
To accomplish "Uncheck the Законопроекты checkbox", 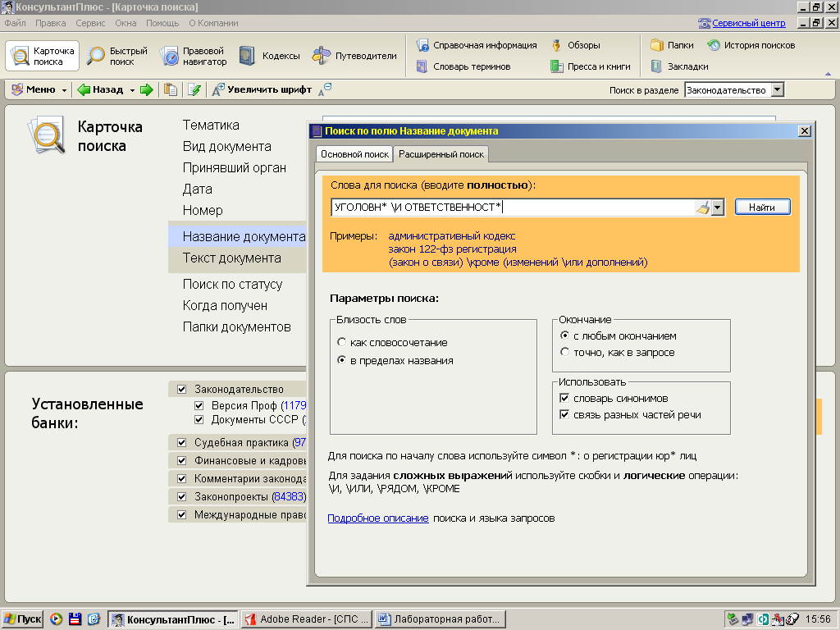I will [x=181, y=496].
